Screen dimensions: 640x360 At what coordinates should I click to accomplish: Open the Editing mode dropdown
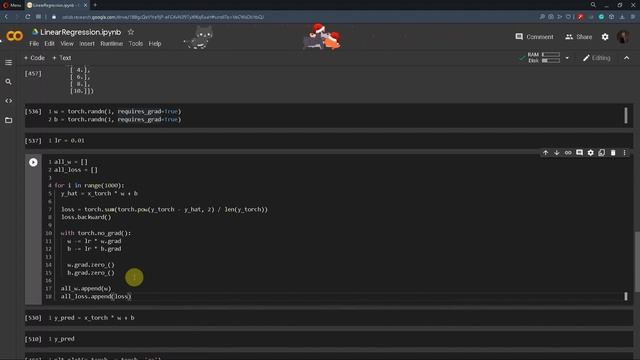pyautogui.click(x=597, y=58)
